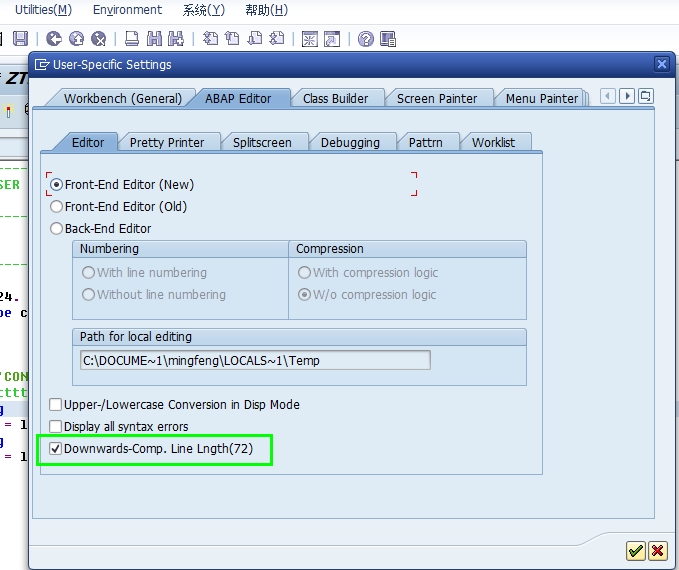Choose With line numbering option
This screenshot has height=570, width=679.
pos(88,272)
